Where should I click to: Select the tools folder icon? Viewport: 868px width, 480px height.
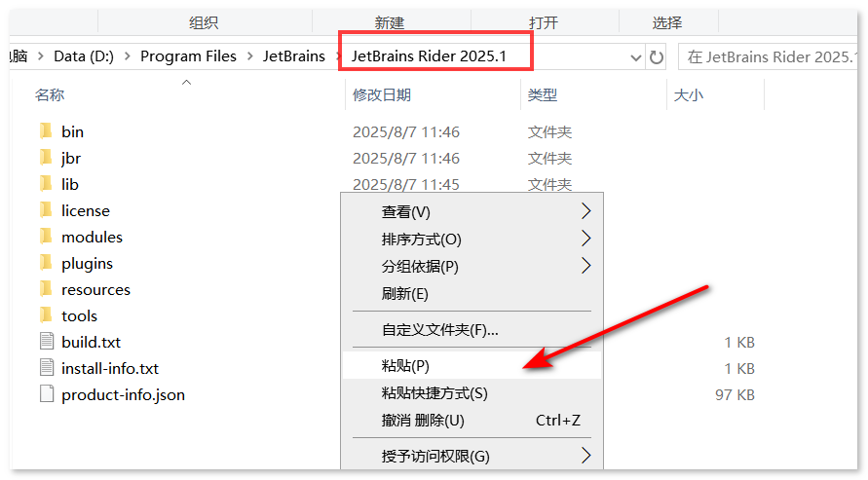pos(46,315)
